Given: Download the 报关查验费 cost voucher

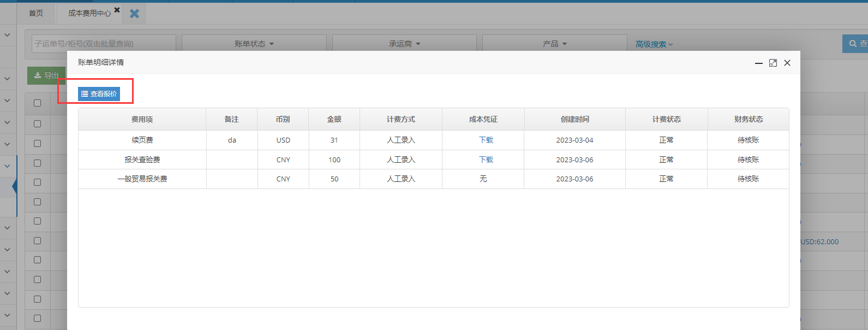Looking at the screenshot, I should (x=486, y=160).
